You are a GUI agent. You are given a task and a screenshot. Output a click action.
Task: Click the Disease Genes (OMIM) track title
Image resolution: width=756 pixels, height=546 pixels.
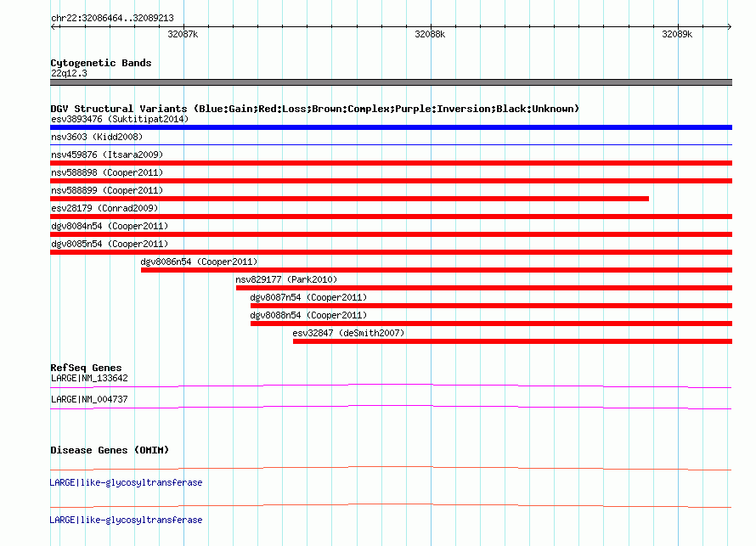point(110,450)
